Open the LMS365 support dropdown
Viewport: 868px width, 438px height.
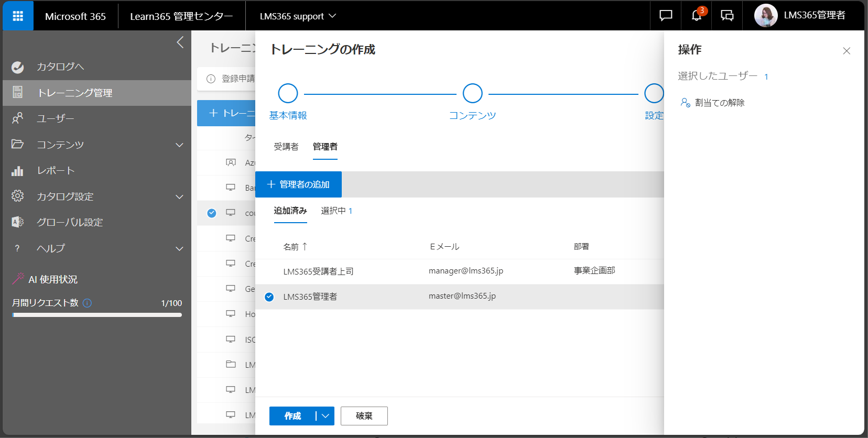pos(298,16)
